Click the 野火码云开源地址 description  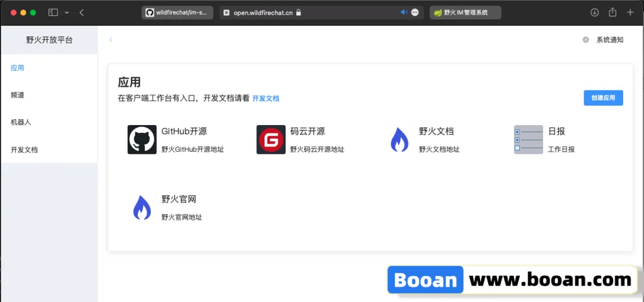(317, 150)
